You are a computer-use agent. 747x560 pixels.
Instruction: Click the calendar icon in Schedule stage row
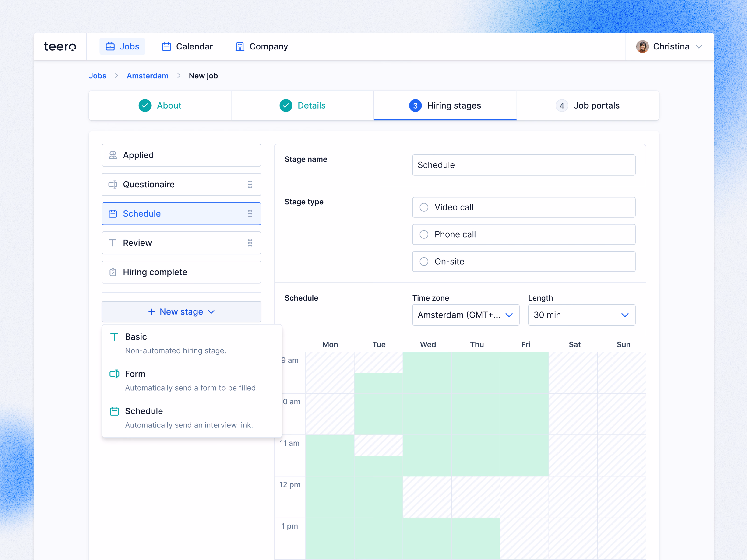tap(113, 214)
